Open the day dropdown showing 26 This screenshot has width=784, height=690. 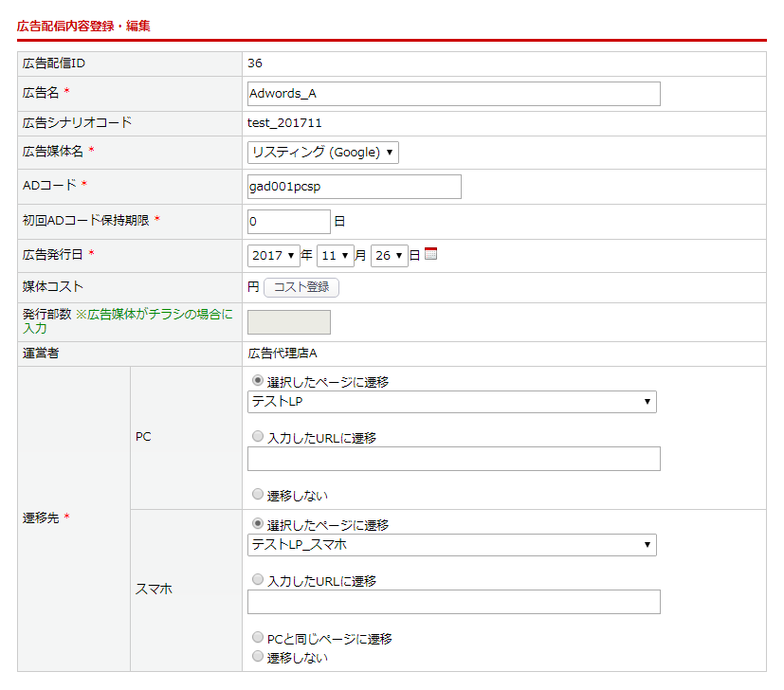coord(389,256)
